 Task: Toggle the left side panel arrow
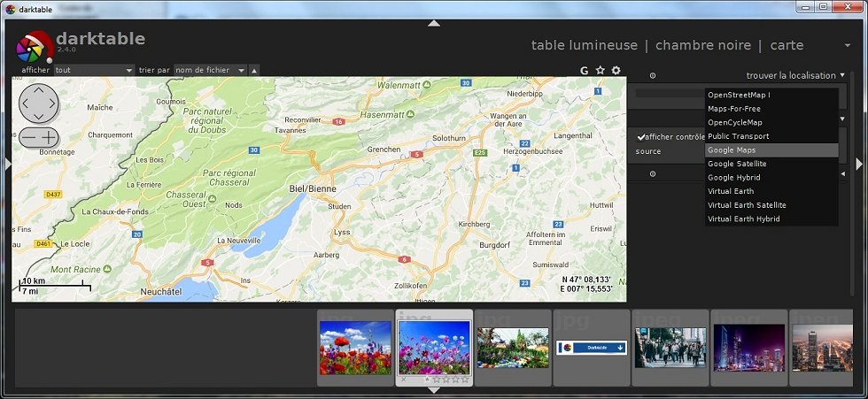(x=8, y=164)
